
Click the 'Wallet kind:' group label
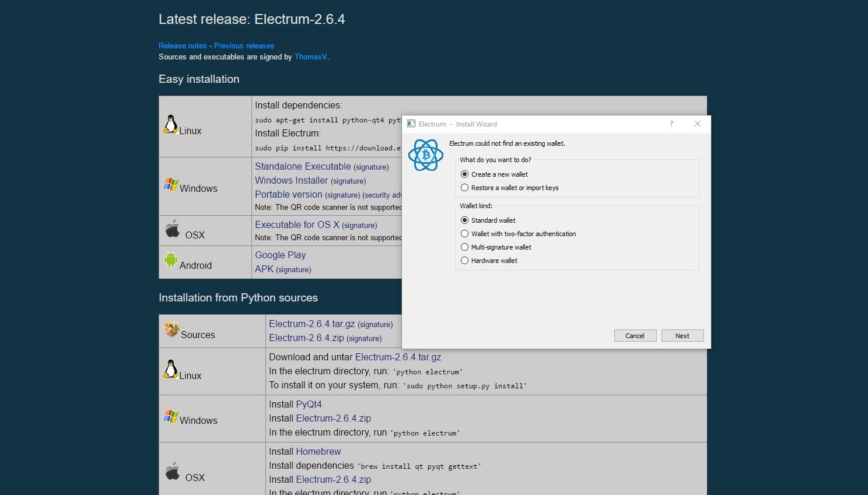tap(476, 206)
